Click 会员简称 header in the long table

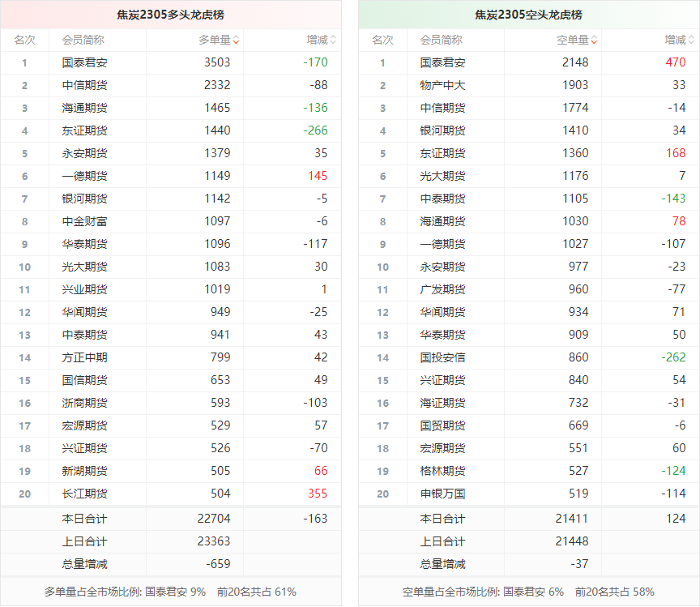(83, 40)
